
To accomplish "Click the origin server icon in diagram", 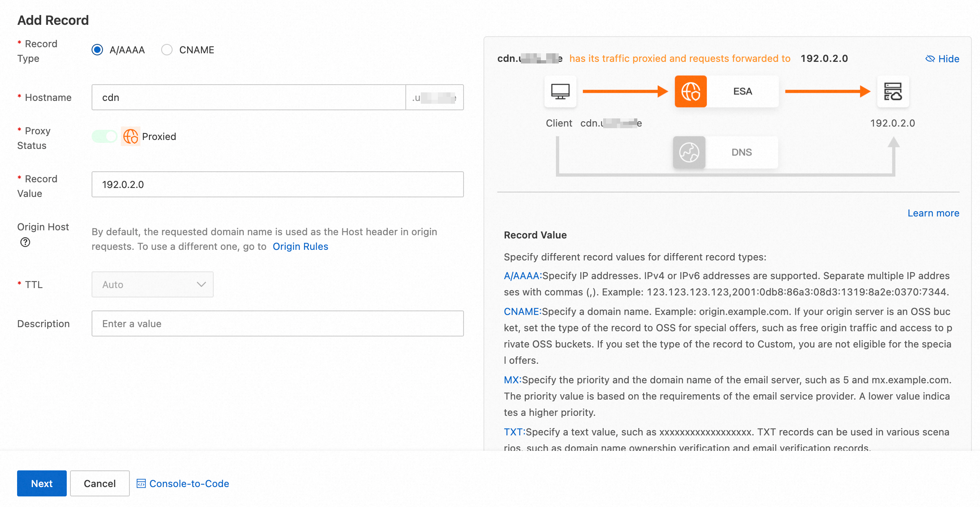I will coord(892,92).
